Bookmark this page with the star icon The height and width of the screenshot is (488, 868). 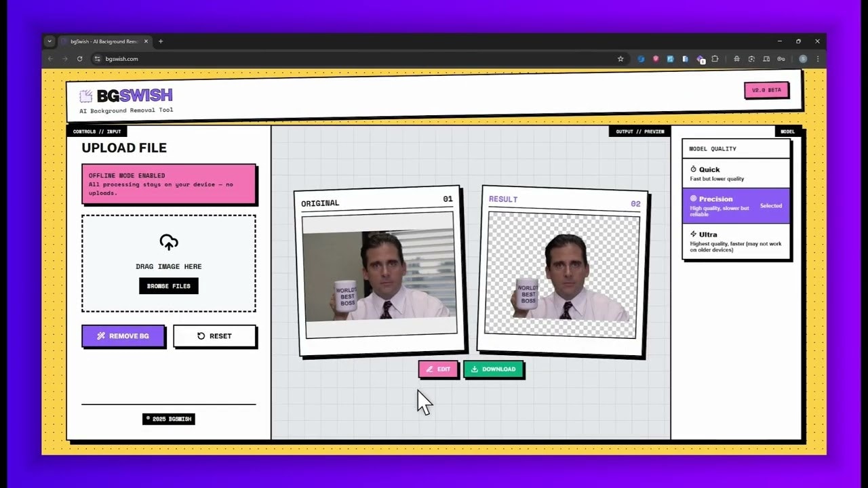(x=620, y=59)
